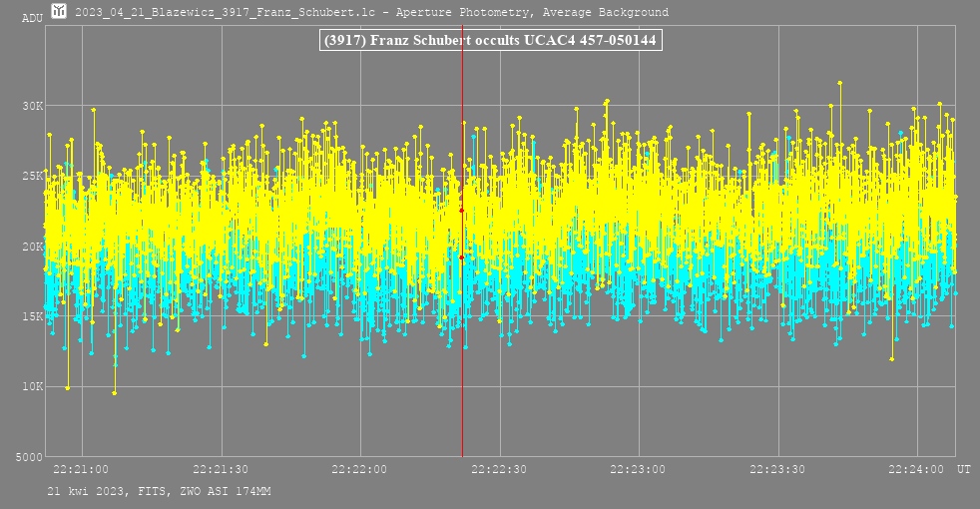Click the chart title box about Franz Schubert
This screenshot has width=980, height=509.
coord(491,40)
